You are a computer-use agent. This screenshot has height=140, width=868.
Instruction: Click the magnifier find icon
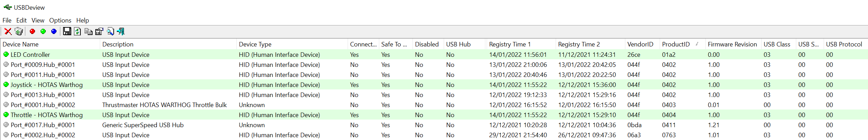click(x=110, y=32)
